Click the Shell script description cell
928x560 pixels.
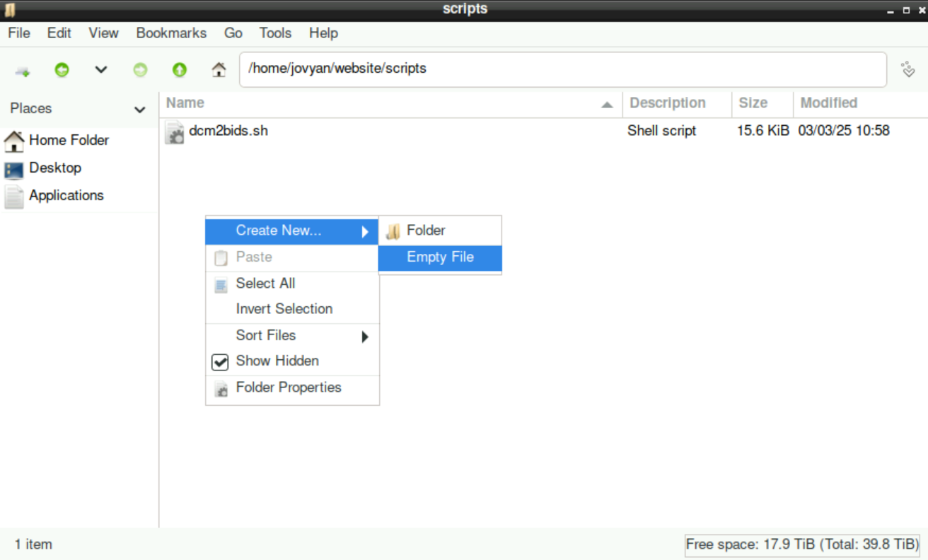[662, 131]
